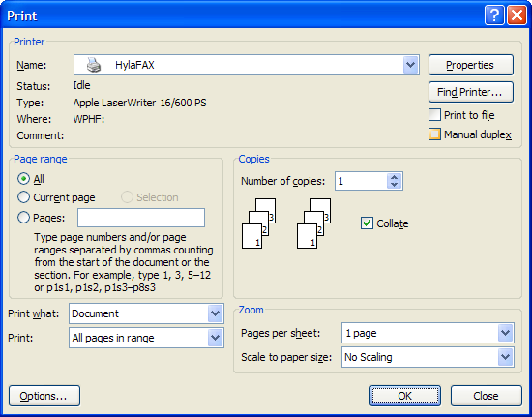Decrease number of copies with down arrow
The width and height of the screenshot is (532, 417).
tap(394, 185)
